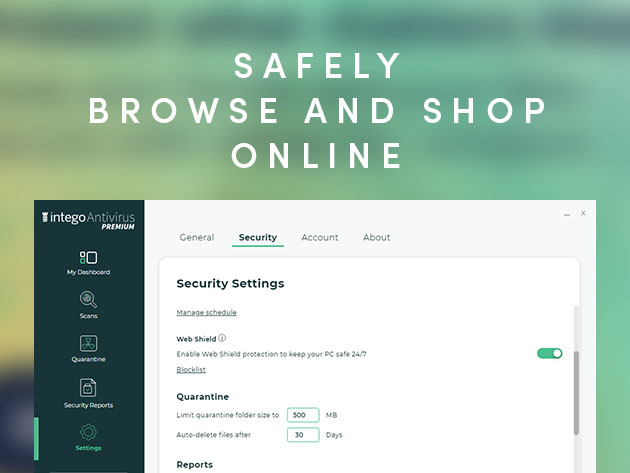Open the Scans section
Image resolution: width=630 pixels, height=473 pixels.
pos(88,305)
